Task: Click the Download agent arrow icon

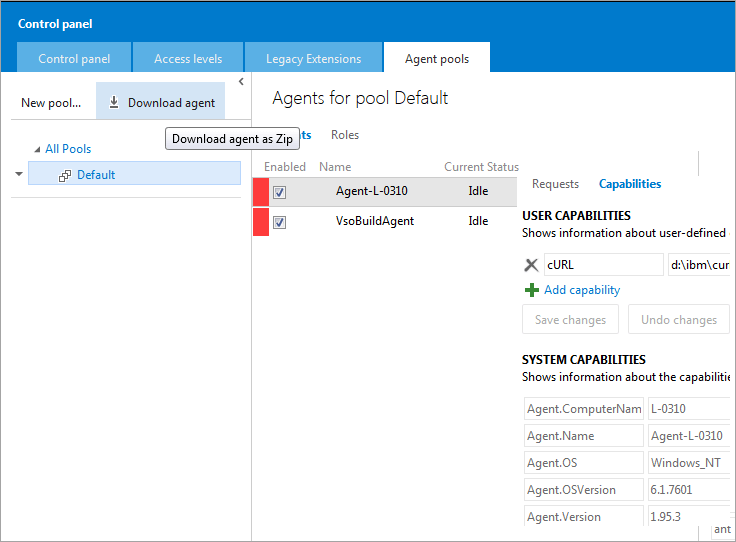Action: coord(114,102)
